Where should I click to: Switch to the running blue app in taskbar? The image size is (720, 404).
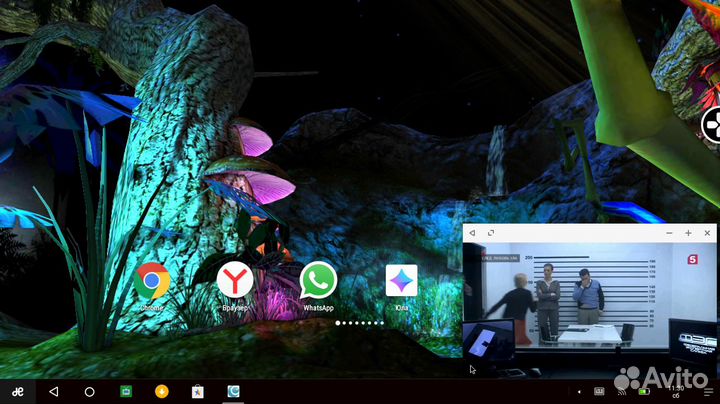click(233, 391)
